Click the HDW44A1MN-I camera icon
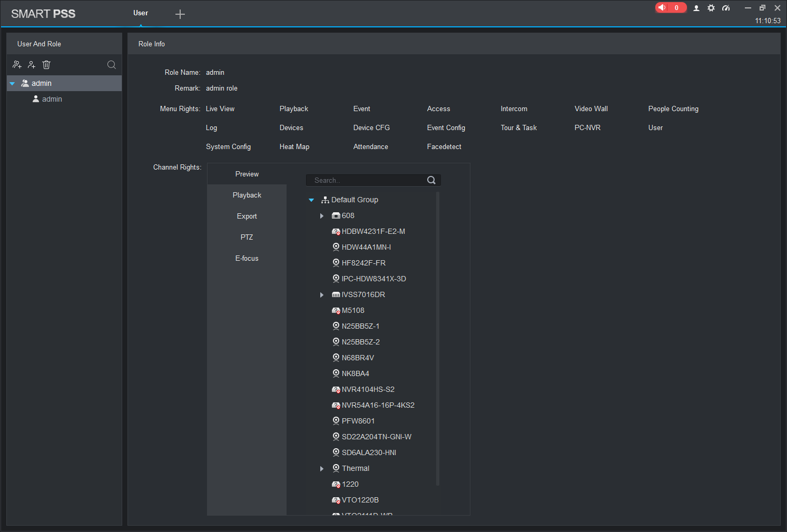This screenshot has width=787, height=532. [x=336, y=247]
